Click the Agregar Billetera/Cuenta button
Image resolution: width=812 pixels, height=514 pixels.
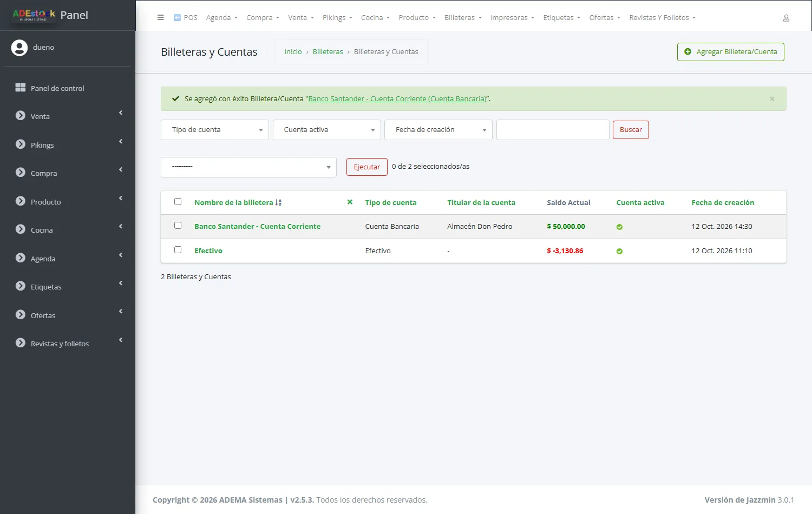click(730, 52)
